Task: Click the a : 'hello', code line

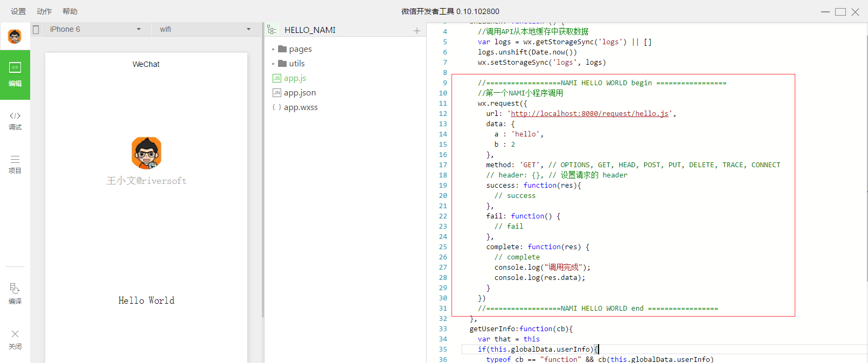Action: (x=519, y=134)
